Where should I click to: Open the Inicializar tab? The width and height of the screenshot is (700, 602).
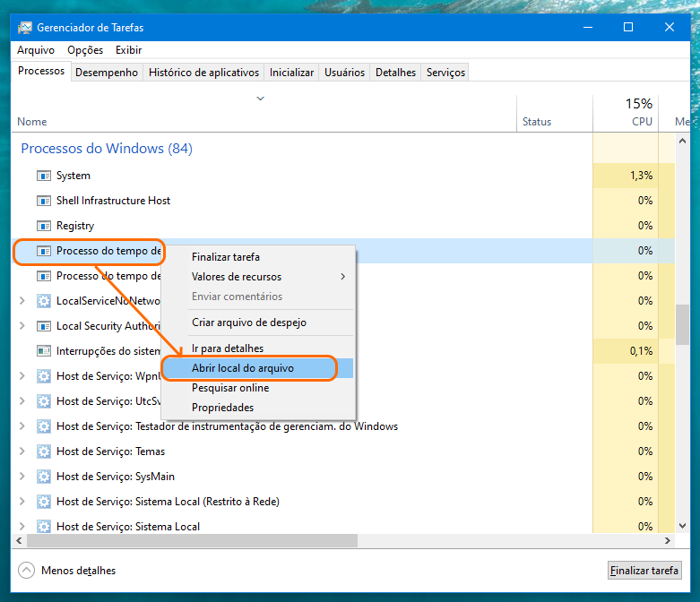[291, 73]
